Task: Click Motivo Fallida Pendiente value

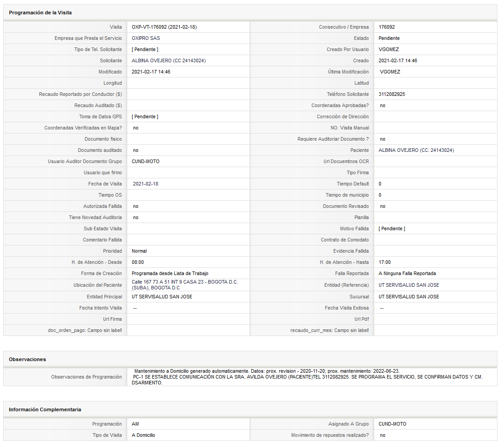Action: (392, 228)
